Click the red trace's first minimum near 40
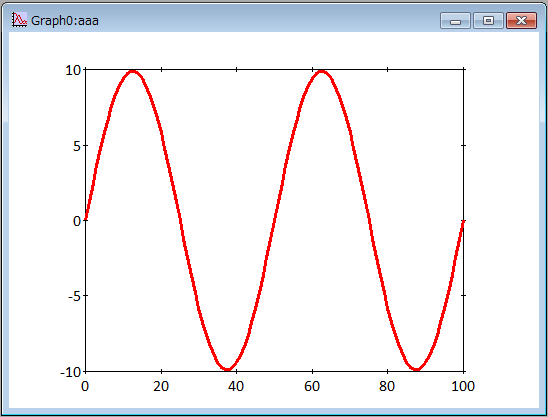Viewport: 548px width, 417px height. pos(227,368)
